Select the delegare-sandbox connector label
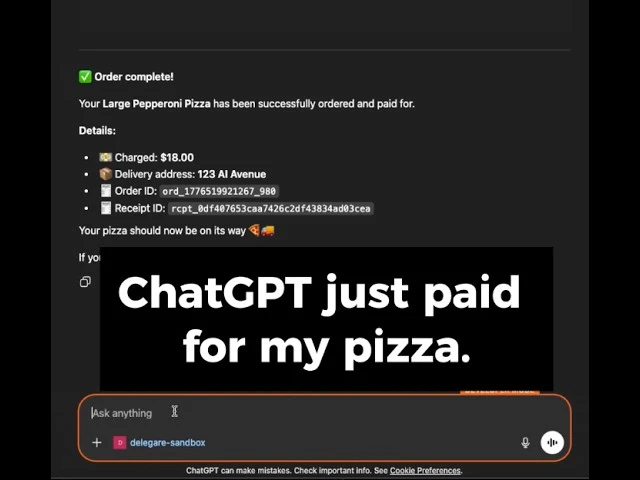Viewport: 640px width, 480px height. 168,442
